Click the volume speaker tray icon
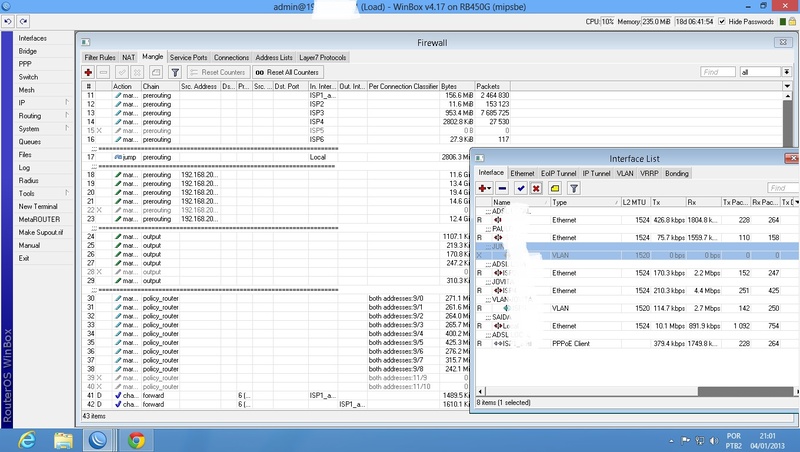The image size is (800, 452). coord(714,441)
